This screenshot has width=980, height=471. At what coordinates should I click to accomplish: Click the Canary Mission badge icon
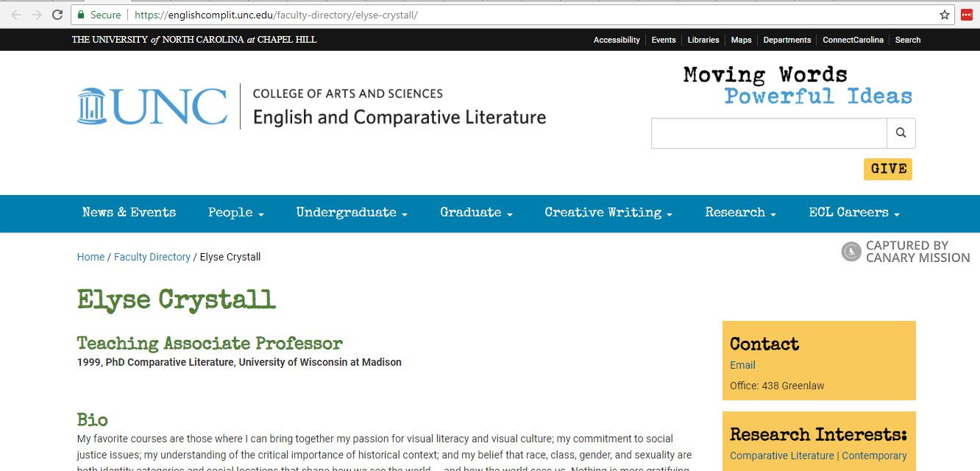pos(851,251)
